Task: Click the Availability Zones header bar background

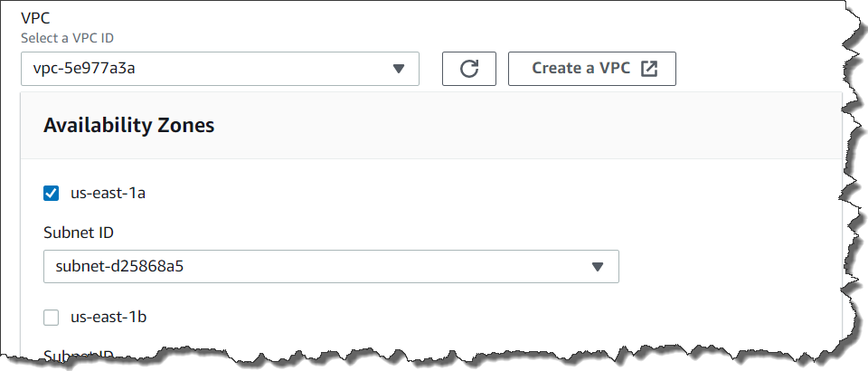Action: click(x=431, y=126)
